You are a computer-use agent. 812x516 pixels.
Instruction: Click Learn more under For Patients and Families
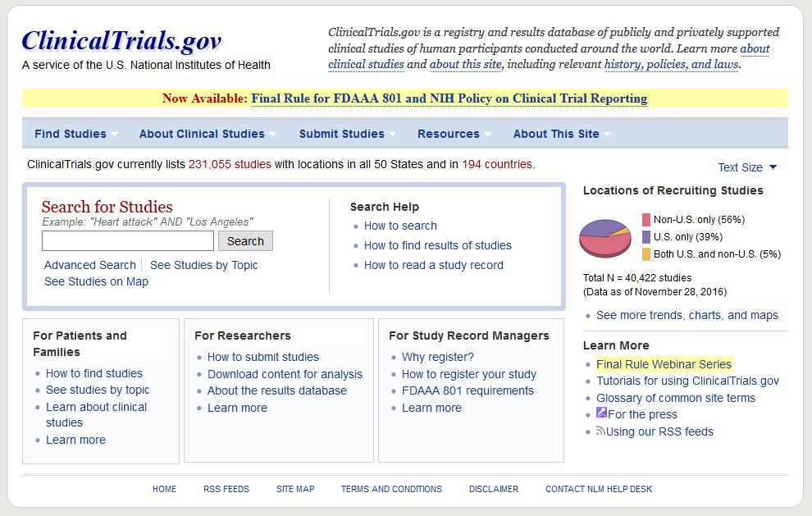pyautogui.click(x=75, y=440)
